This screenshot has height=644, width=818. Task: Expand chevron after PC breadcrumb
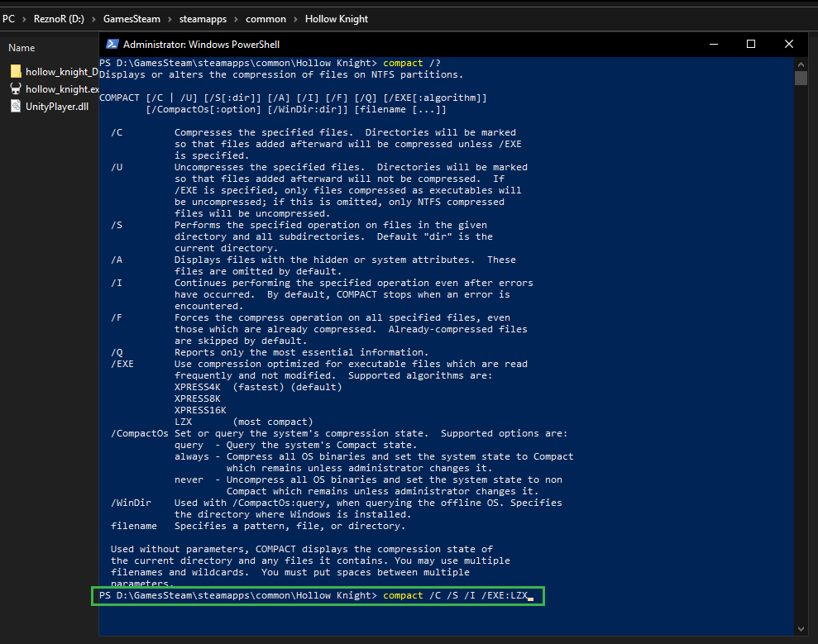click(x=24, y=19)
